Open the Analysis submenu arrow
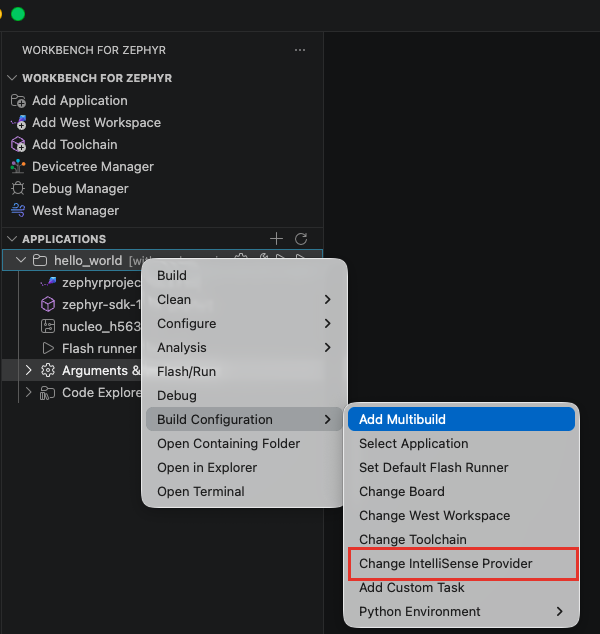Screen dimensions: 600x634 (x=327, y=347)
